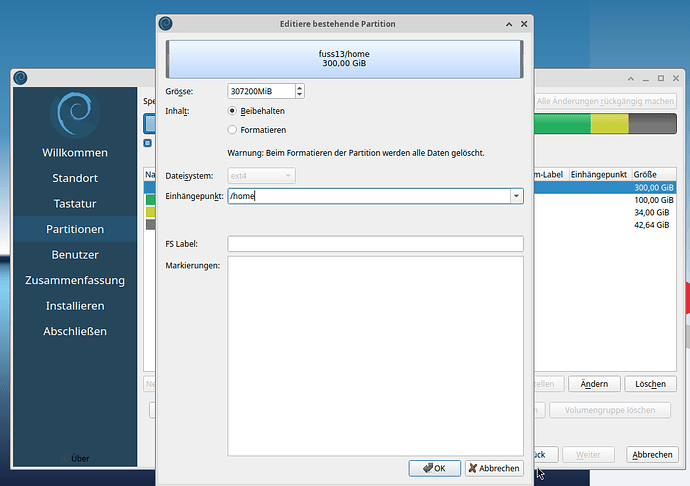Select the 34,00 GiB partition row
The width and height of the screenshot is (690, 486).
(605, 212)
